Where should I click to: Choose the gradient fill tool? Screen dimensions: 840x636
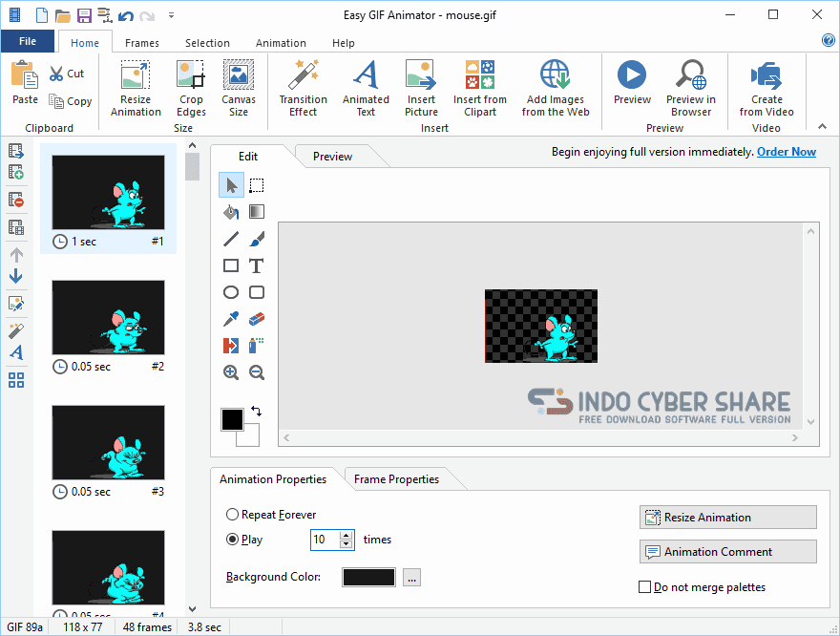tap(257, 212)
